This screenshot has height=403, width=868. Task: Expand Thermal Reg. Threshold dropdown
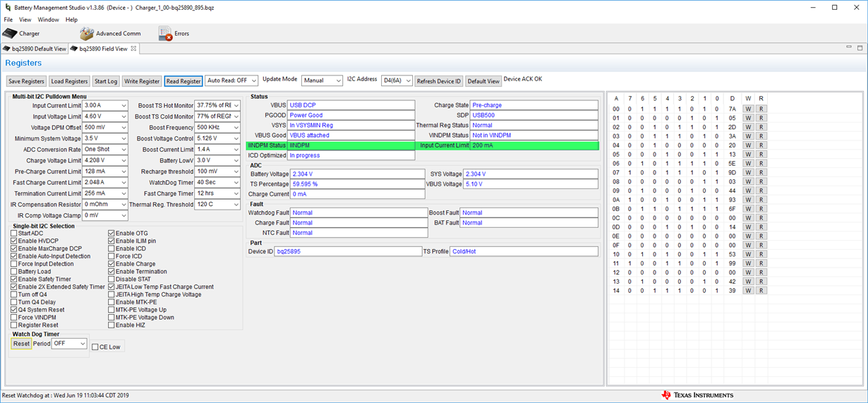pyautogui.click(x=218, y=205)
